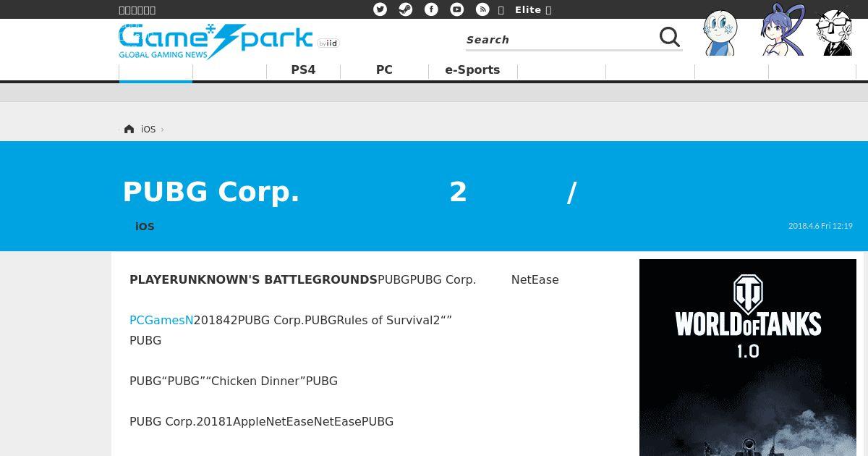Click the 'by iid' badge

point(328,43)
